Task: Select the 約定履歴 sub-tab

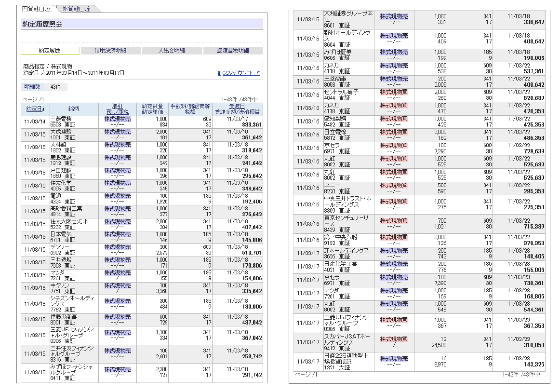Action: click(x=50, y=51)
